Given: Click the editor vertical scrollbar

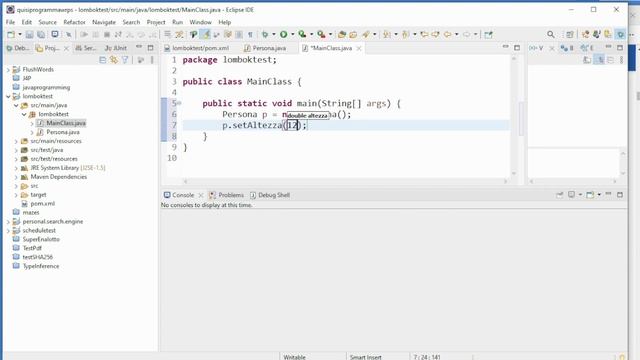Looking at the screenshot, I should 514,116.
